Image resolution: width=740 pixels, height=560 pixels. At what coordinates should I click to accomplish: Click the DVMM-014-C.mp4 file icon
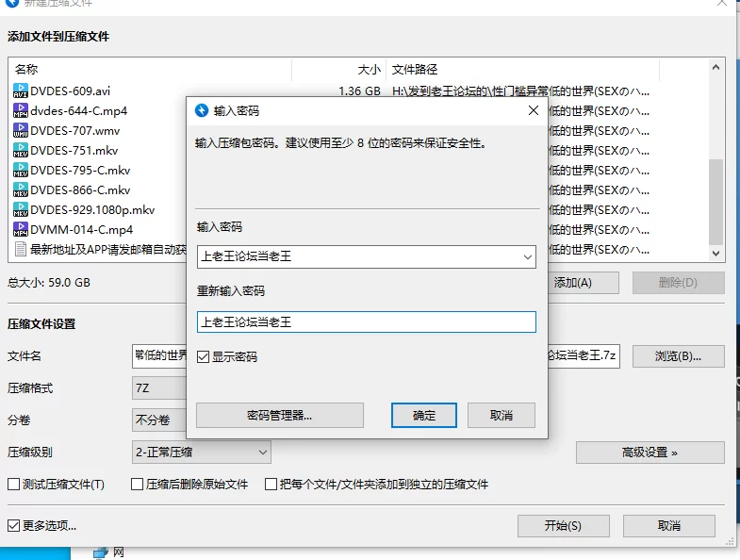21,229
